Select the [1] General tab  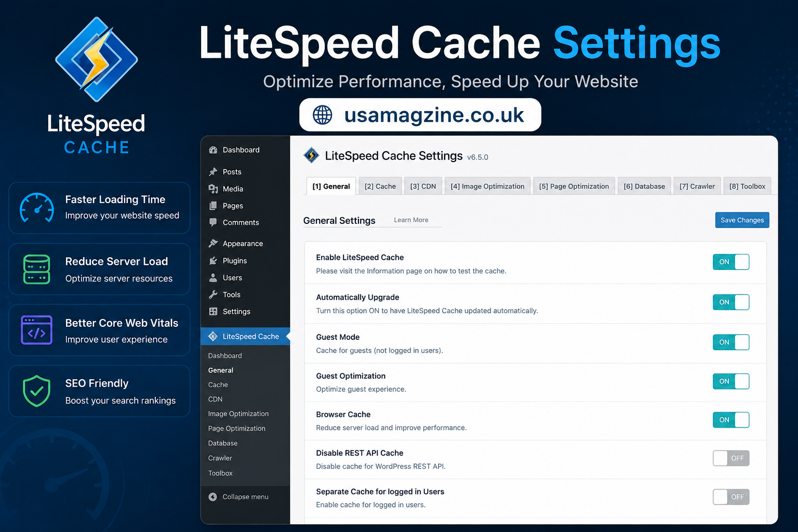(x=331, y=187)
